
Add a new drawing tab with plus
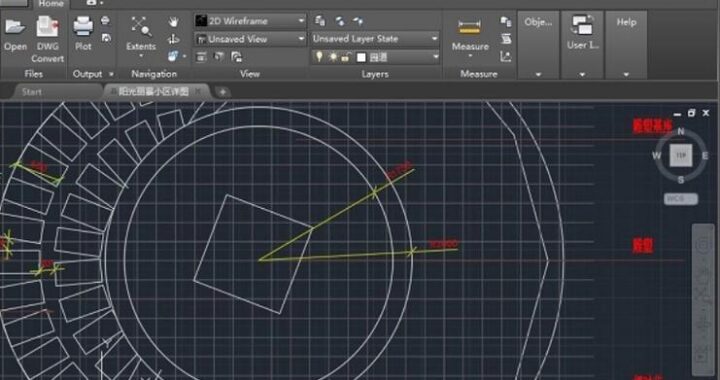coord(223,92)
